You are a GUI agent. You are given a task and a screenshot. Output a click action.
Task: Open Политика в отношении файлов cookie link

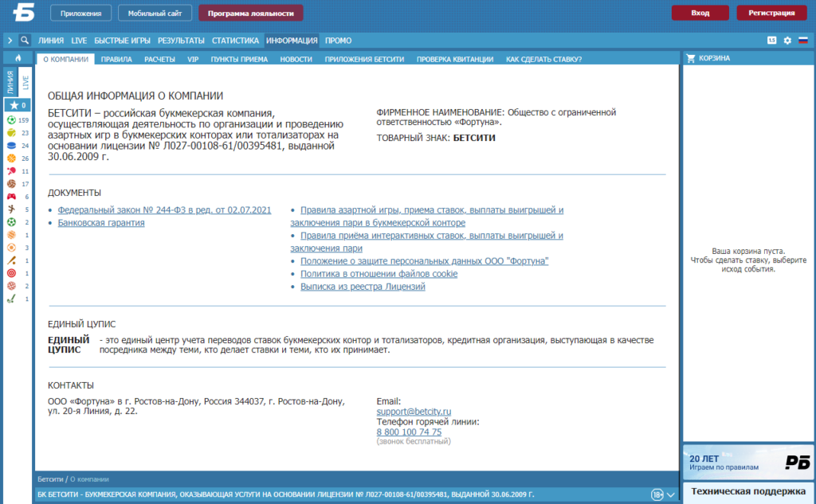(x=379, y=274)
